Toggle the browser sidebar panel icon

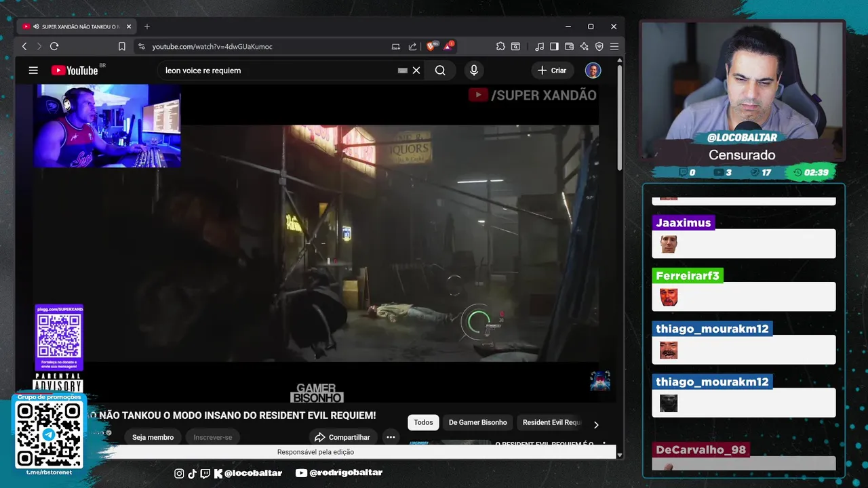[554, 46]
